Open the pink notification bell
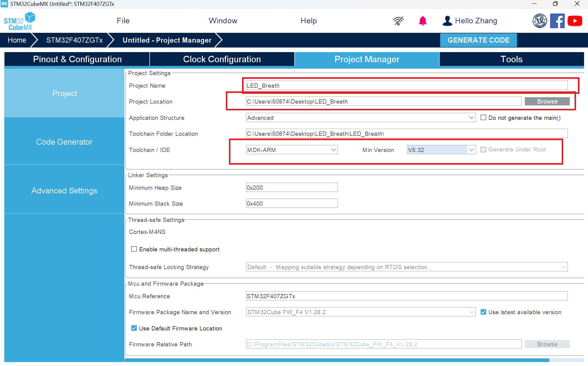The width and height of the screenshot is (588, 366). click(x=423, y=21)
